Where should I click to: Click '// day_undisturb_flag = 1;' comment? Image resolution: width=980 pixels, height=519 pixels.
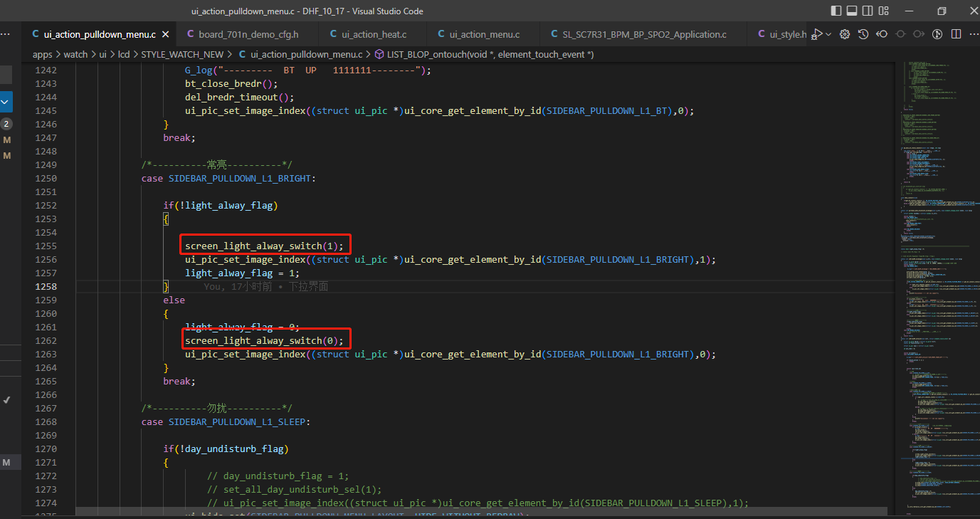click(278, 476)
